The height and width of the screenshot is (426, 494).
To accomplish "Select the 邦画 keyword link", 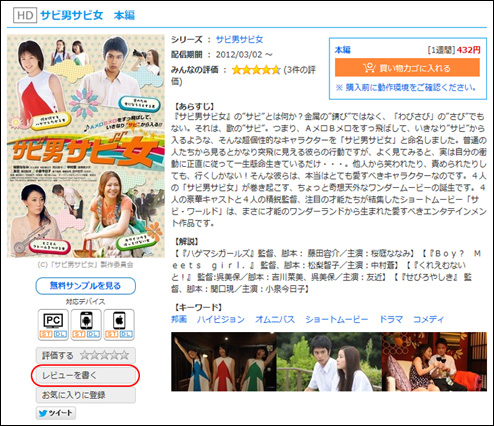I will [x=179, y=319].
